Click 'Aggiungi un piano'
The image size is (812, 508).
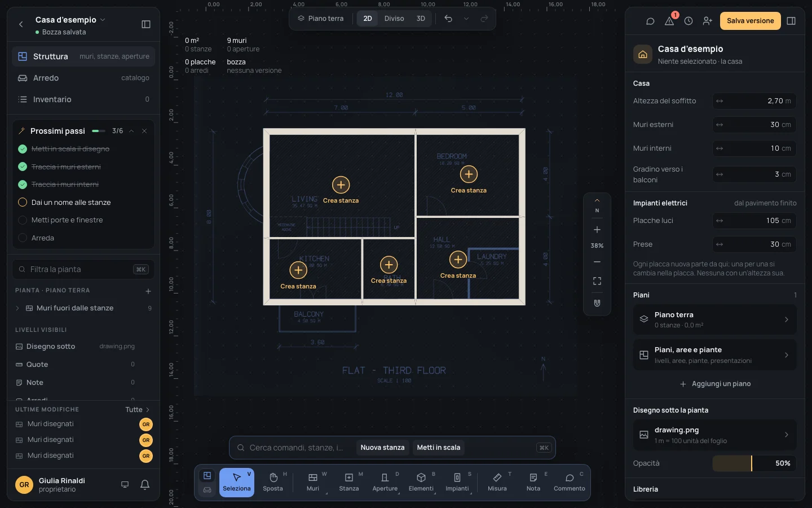pos(715,384)
